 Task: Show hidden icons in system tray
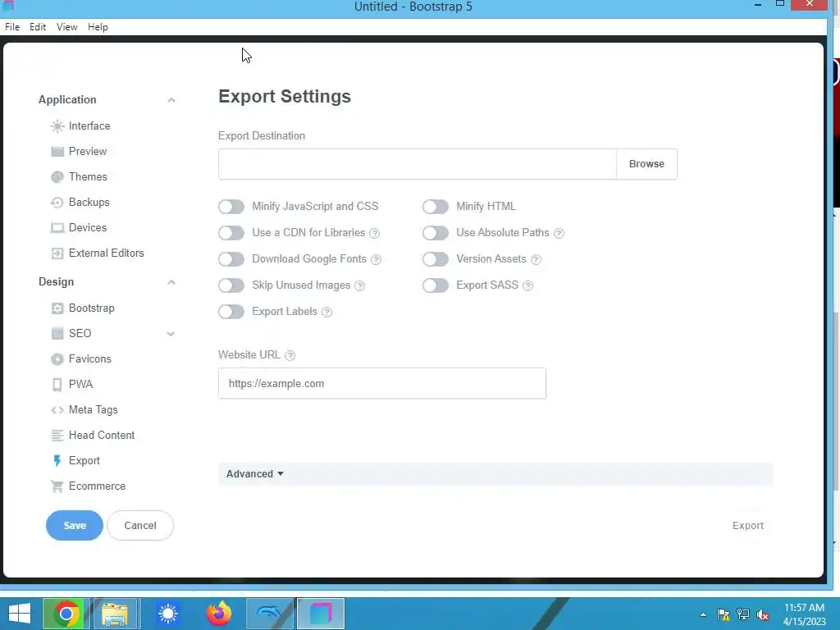coord(703,614)
